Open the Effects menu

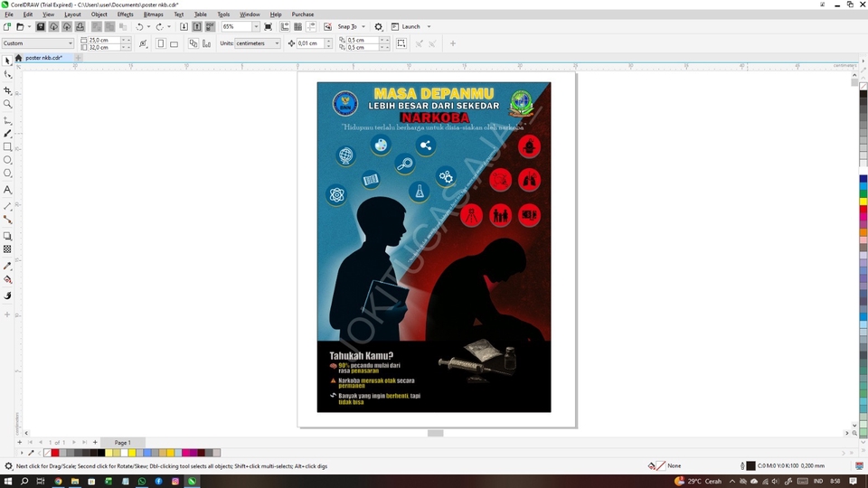coord(125,14)
